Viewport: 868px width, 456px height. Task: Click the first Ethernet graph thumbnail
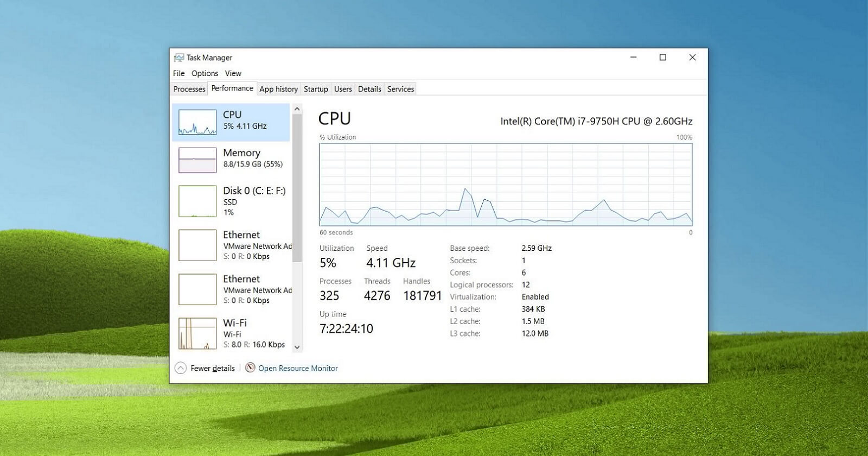click(197, 245)
